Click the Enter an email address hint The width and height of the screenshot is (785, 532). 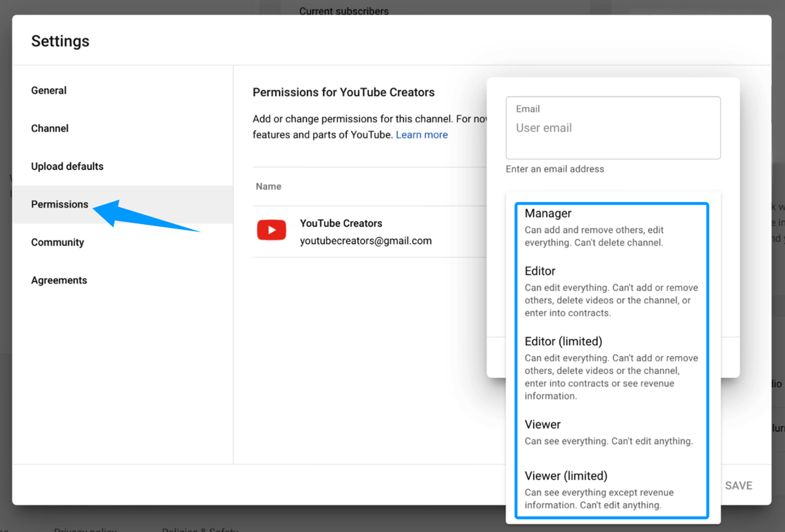pyautogui.click(x=555, y=169)
